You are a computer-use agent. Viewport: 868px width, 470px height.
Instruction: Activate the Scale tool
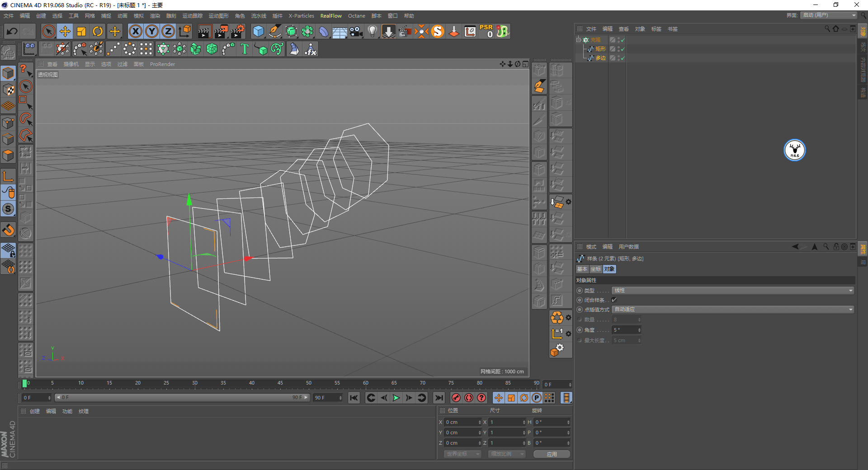pos(81,31)
